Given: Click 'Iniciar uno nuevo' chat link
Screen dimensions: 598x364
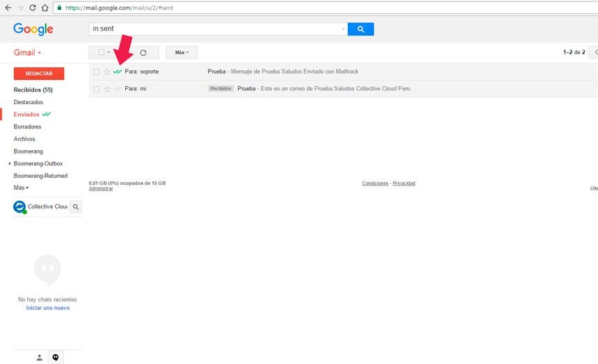Looking at the screenshot, I should pyautogui.click(x=48, y=308).
